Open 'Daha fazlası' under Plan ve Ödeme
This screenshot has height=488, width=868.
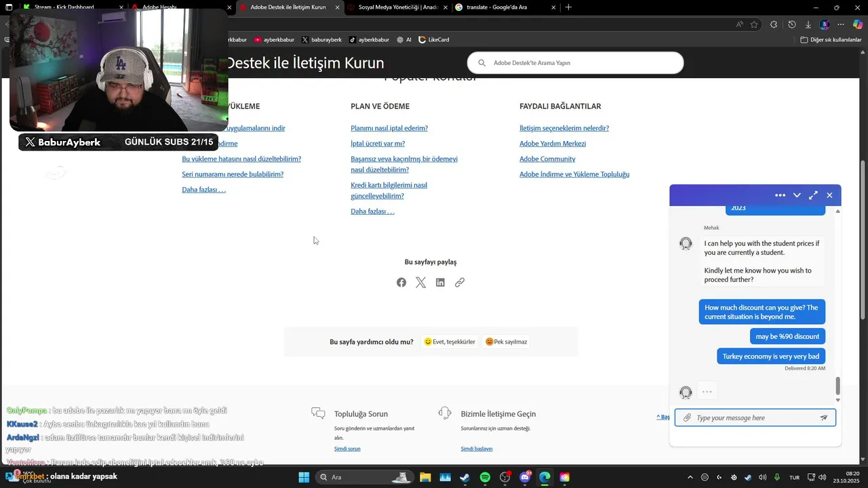[x=372, y=211]
